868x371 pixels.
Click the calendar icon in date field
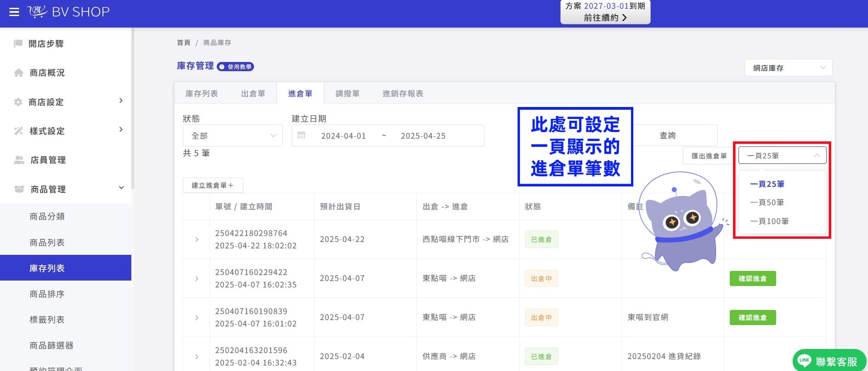tap(301, 135)
